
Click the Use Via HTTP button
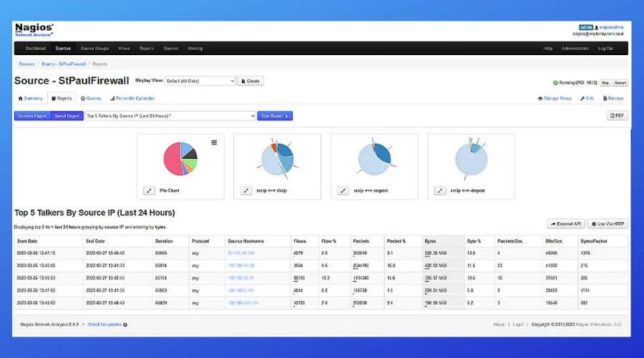tap(608, 223)
